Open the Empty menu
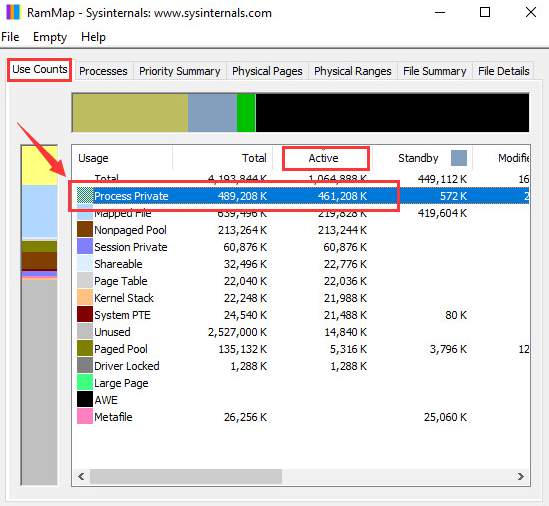This screenshot has width=549, height=506. 50,37
